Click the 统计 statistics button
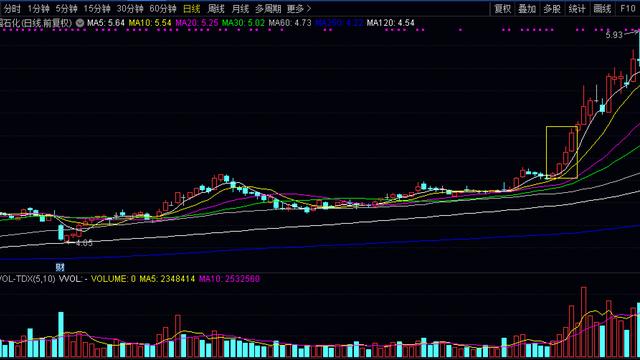 [577, 9]
